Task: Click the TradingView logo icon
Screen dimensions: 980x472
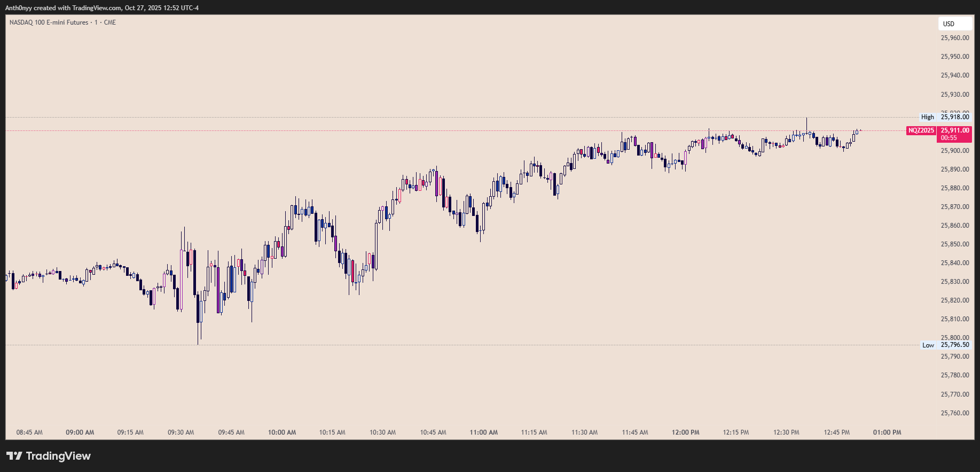Action: tap(14, 456)
